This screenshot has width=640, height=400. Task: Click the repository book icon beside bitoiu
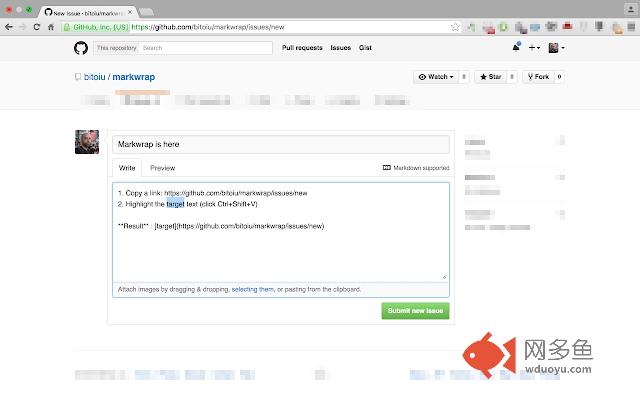(x=78, y=77)
